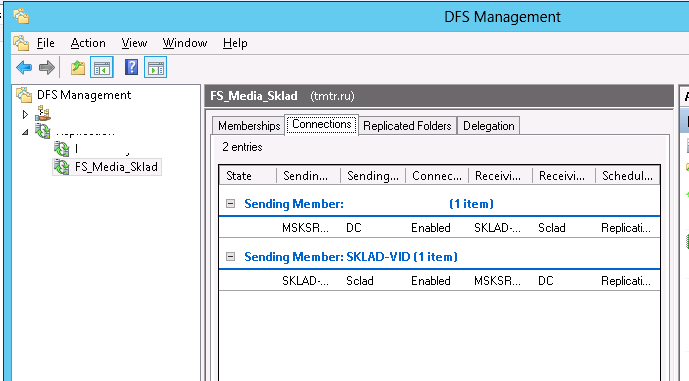Collapse the Sending Member: SKLAD-VID group
The image size is (689, 381).
(x=230, y=256)
